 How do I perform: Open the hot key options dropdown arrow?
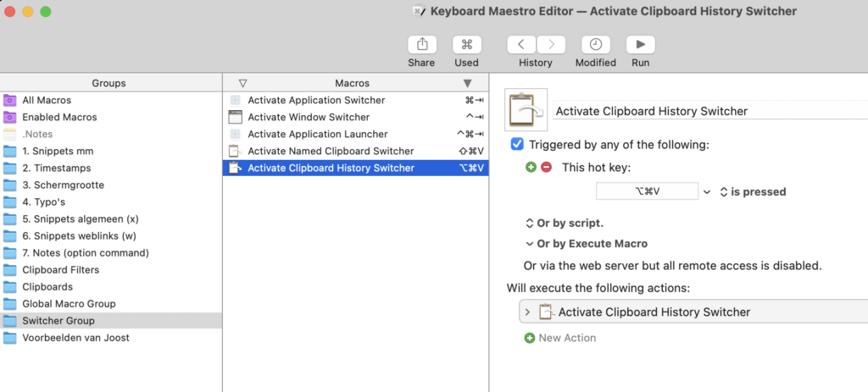[x=707, y=192]
